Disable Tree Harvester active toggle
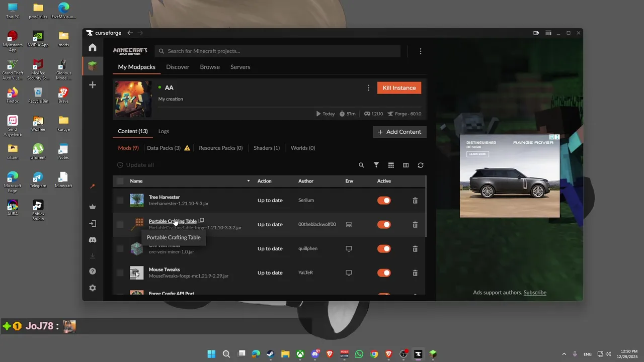This screenshot has height=362, width=644. point(384,201)
